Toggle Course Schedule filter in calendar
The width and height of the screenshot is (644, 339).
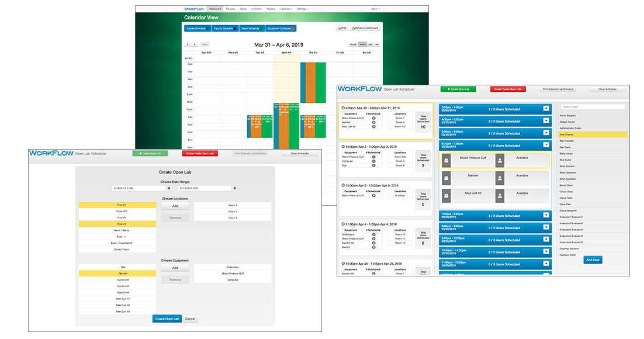click(198, 29)
